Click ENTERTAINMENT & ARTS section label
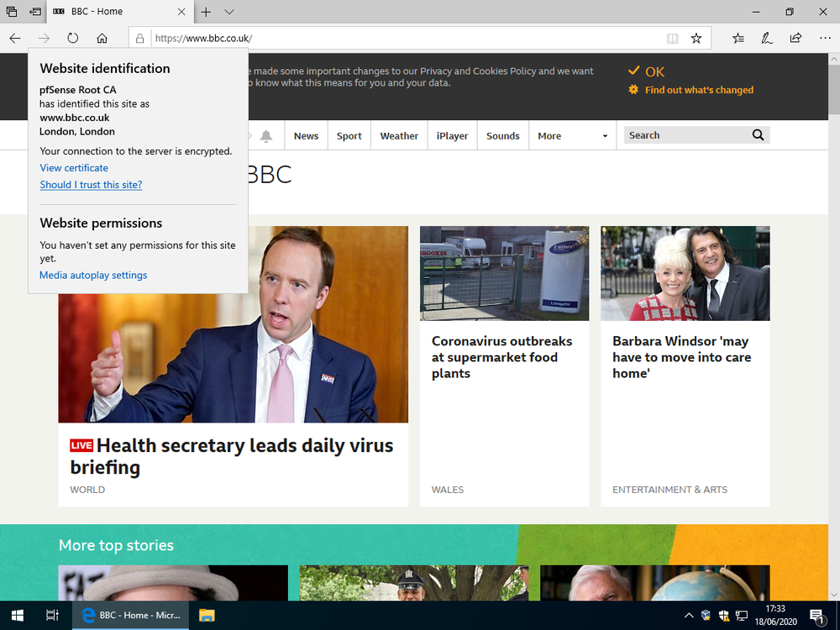This screenshot has width=840, height=630. (x=669, y=490)
